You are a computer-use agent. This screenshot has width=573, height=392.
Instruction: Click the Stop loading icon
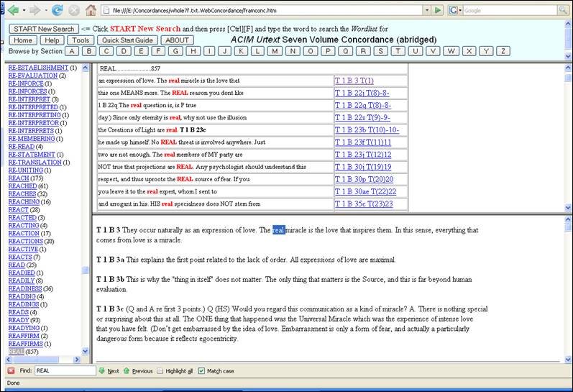coord(74,10)
